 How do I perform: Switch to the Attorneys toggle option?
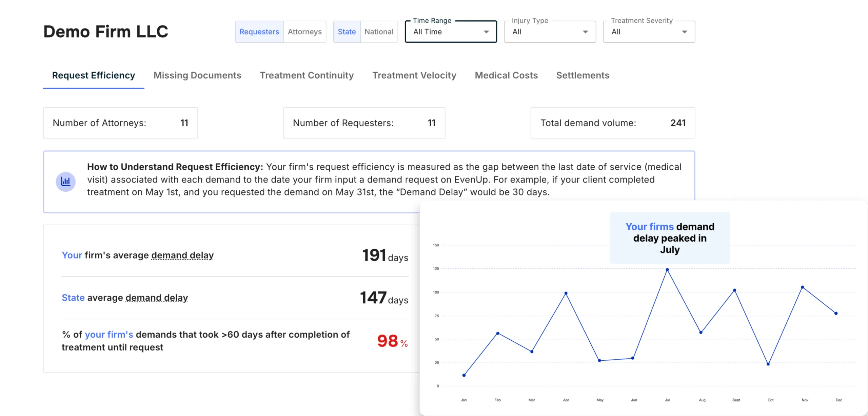[304, 32]
